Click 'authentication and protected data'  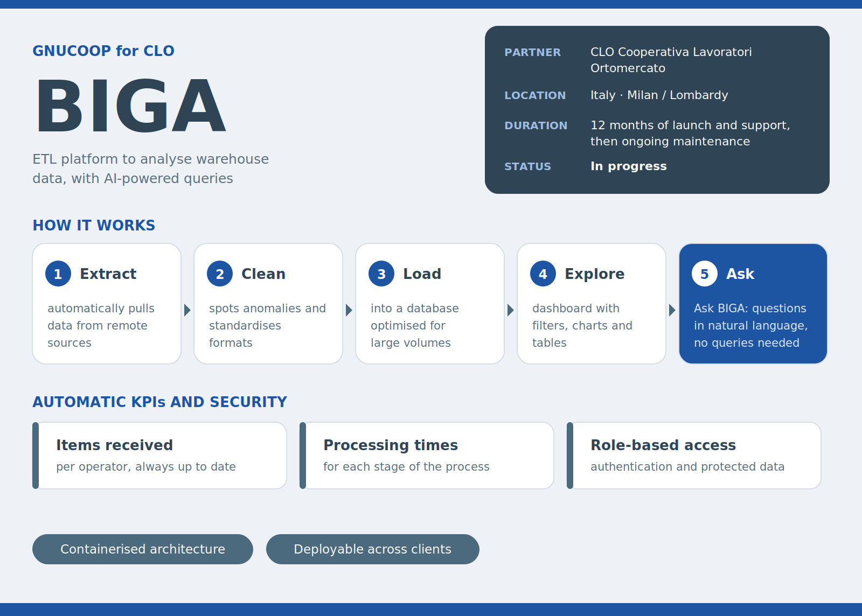[687, 467]
